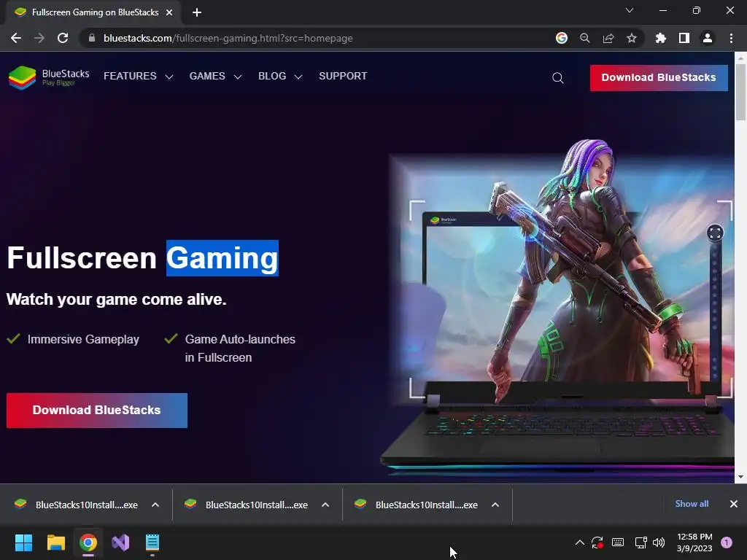
Task: Open options for the first BlueStacks10Install download
Action: 155,505
